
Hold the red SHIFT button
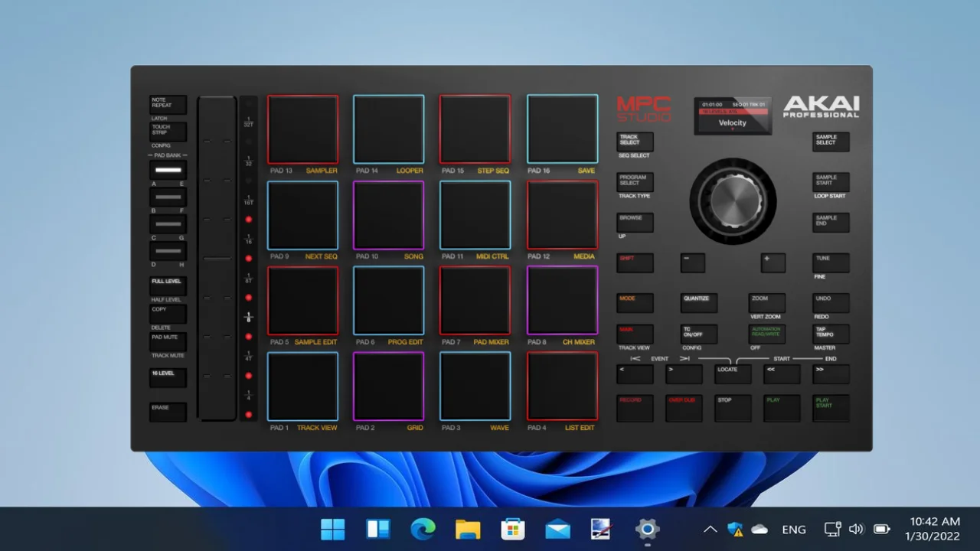click(x=635, y=262)
